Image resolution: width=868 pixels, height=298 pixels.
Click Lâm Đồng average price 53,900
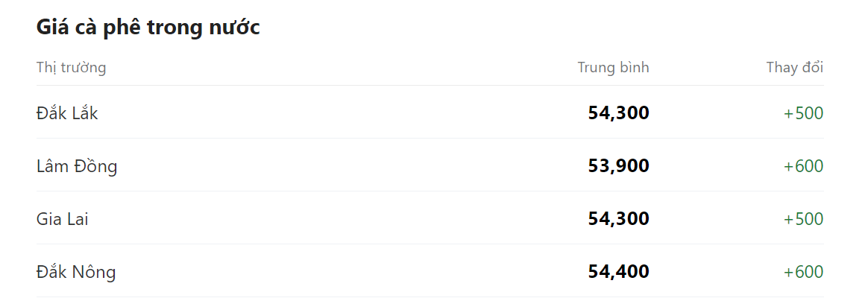(x=618, y=166)
